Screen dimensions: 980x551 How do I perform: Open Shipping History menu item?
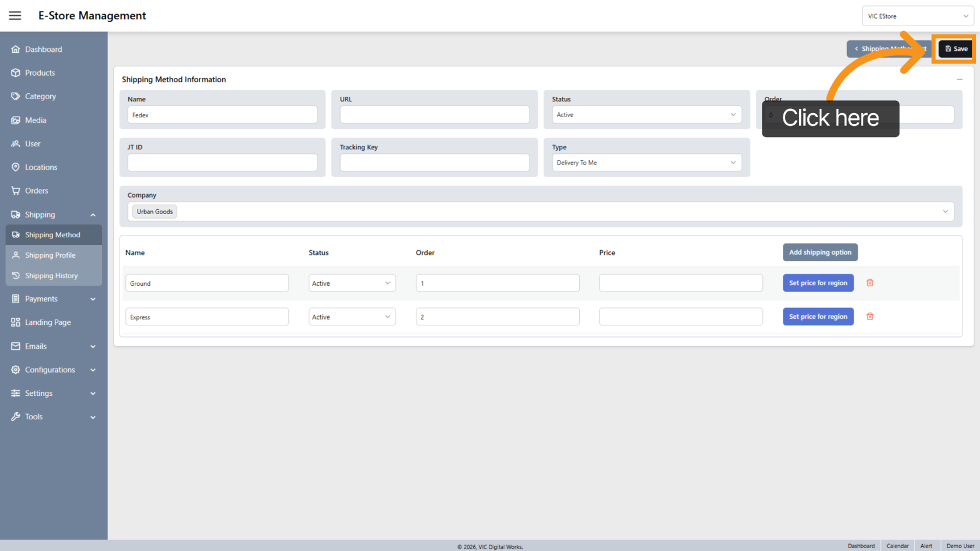coord(51,276)
